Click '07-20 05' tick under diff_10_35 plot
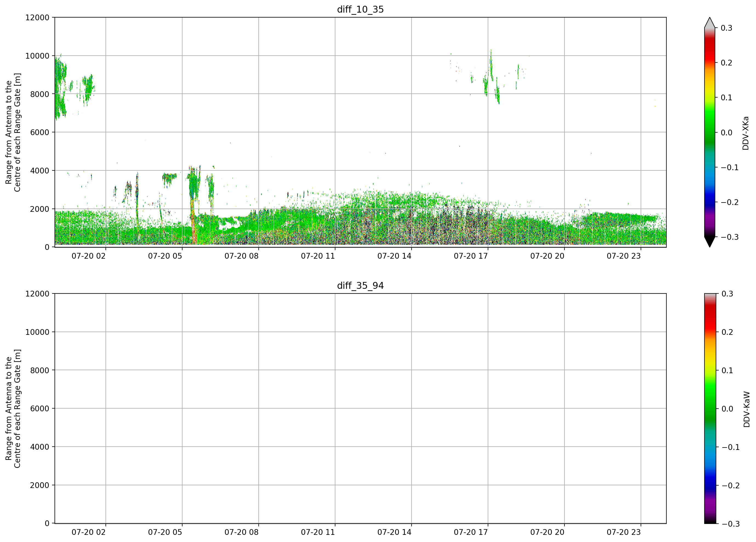This screenshot has height=542, width=756. coord(165,256)
